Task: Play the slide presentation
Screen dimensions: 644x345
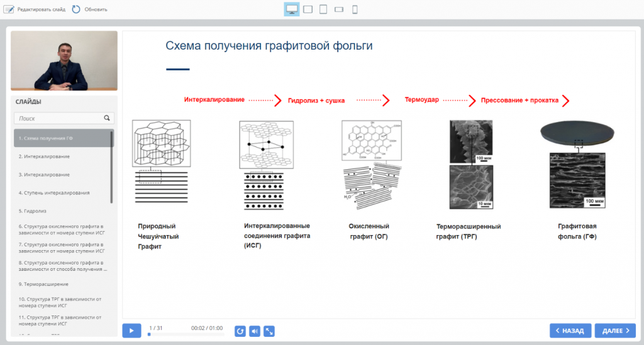Action: coord(131,331)
